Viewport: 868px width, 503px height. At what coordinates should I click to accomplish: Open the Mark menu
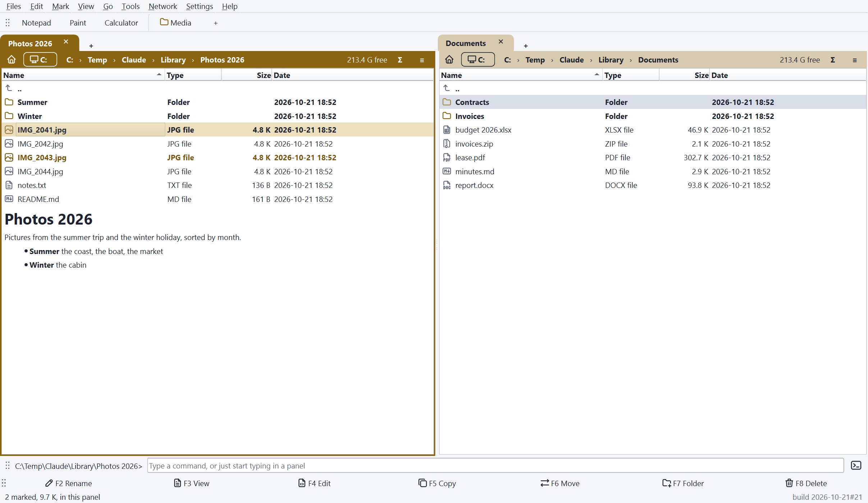(60, 6)
